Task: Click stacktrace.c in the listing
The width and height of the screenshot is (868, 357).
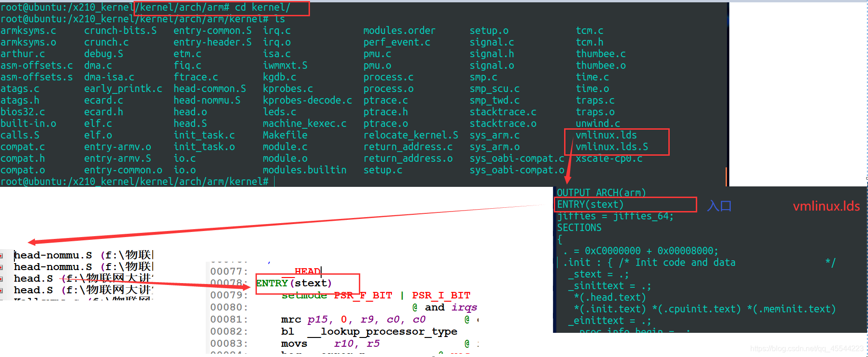Action: coord(503,112)
